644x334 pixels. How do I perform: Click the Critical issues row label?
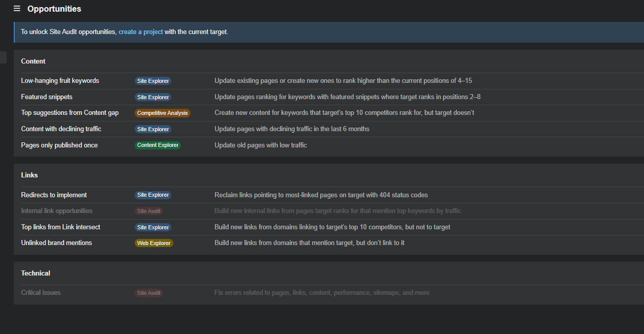tap(41, 293)
